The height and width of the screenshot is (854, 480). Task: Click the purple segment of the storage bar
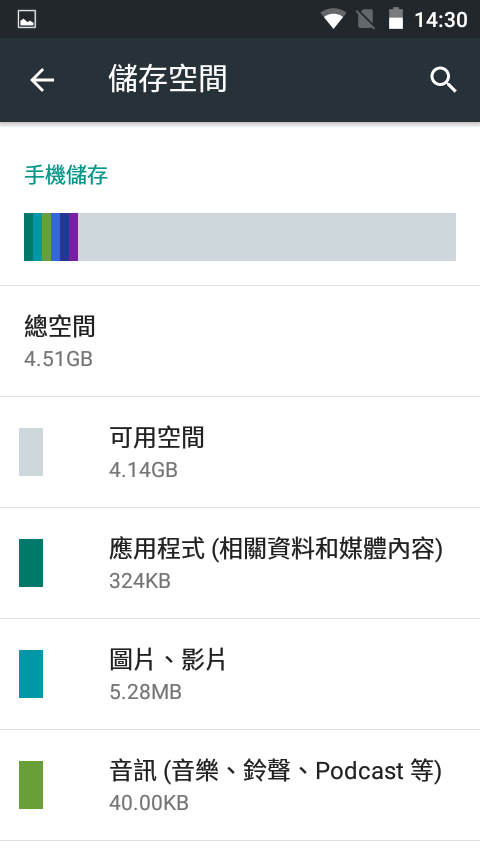pyautogui.click(x=74, y=237)
